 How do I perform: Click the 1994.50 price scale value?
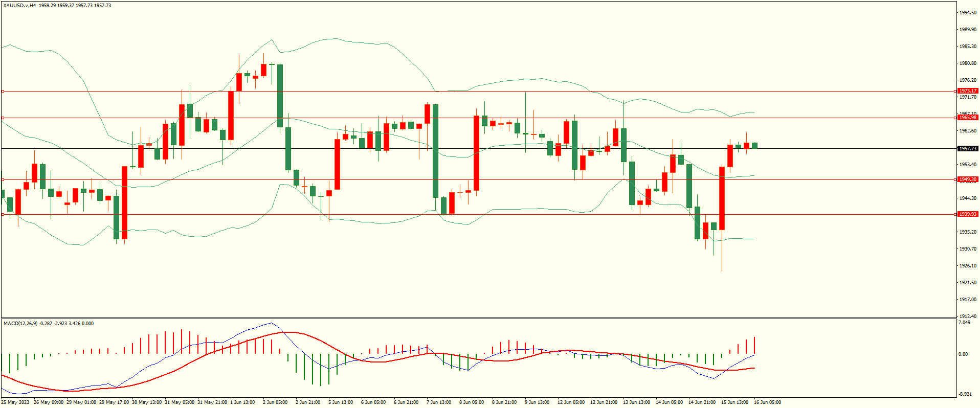click(967, 13)
